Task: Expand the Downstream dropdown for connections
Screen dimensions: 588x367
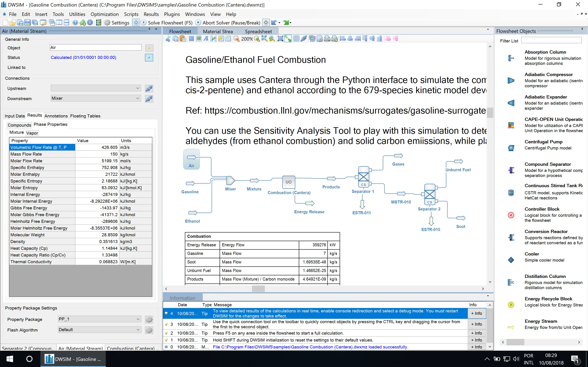Action: [x=138, y=98]
